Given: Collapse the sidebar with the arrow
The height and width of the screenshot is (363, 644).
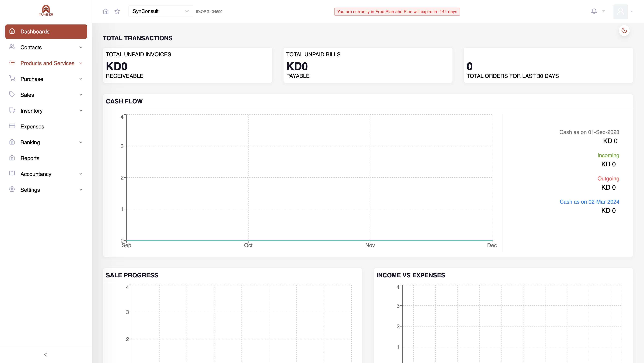Looking at the screenshot, I should [x=46, y=355].
